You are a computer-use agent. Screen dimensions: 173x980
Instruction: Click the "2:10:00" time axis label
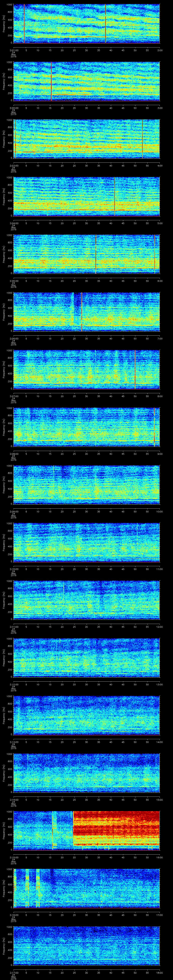click(x=14, y=569)
